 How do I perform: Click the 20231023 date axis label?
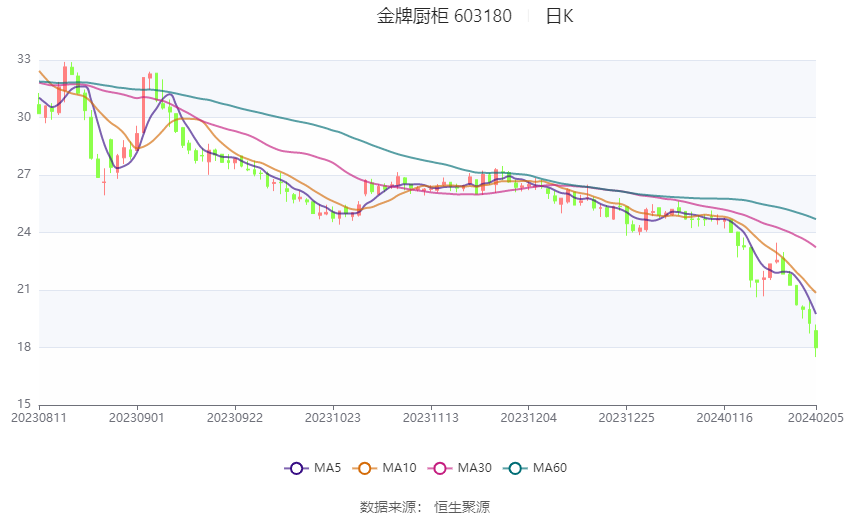click(333, 418)
